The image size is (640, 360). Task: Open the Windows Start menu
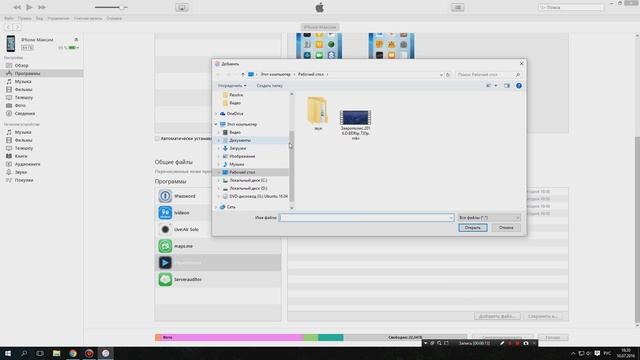[x=8, y=353]
